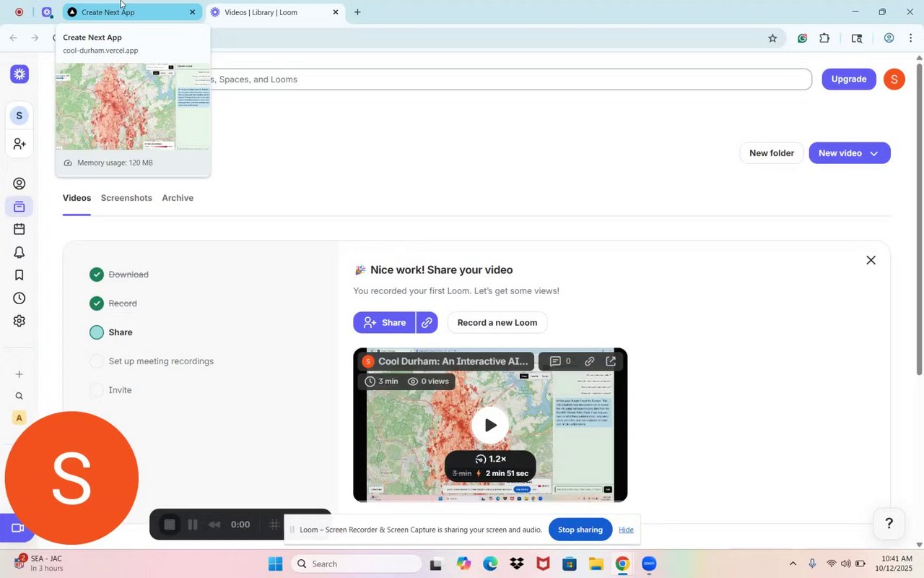Open the History clock icon
This screenshot has height=578, width=924.
pos(19,298)
